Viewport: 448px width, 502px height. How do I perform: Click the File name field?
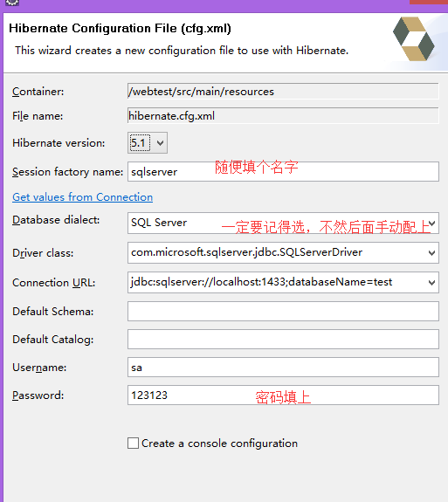pyautogui.click(x=283, y=116)
